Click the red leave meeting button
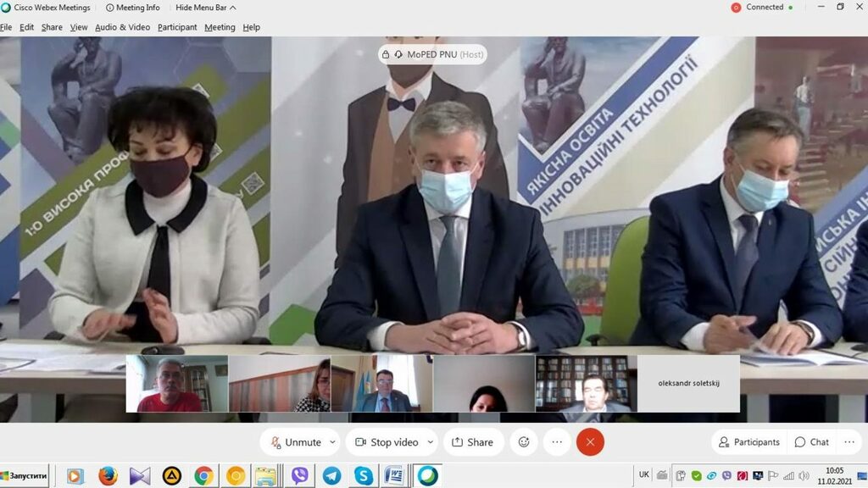Screen dimensions: 868x488 [x=590, y=442]
